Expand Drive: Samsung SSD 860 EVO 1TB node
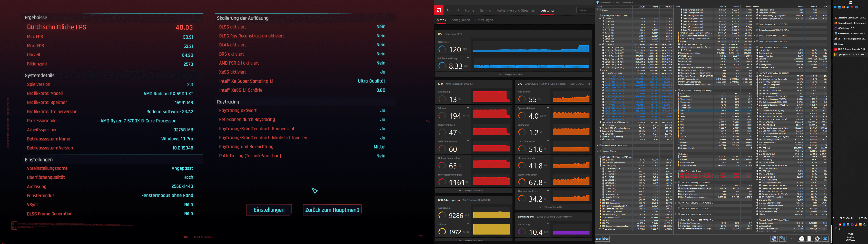 (x=754, y=30)
